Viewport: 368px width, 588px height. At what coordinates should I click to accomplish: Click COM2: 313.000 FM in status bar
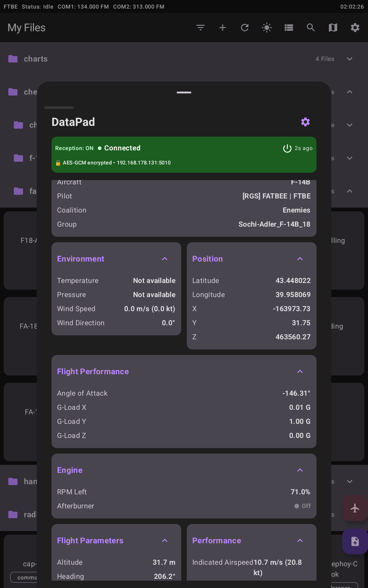click(139, 7)
